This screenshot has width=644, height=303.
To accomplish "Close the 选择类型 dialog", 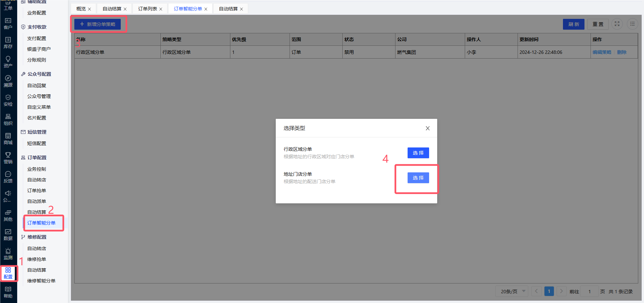I will [428, 128].
